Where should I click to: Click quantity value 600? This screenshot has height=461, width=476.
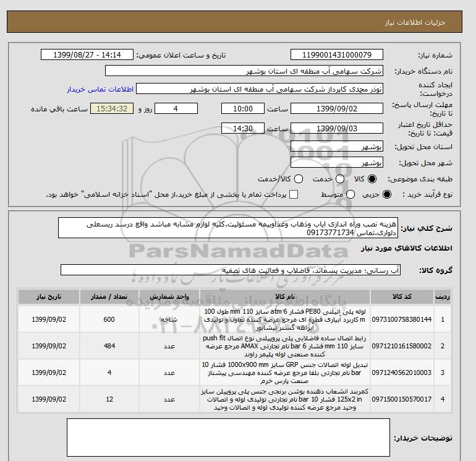click(x=109, y=319)
